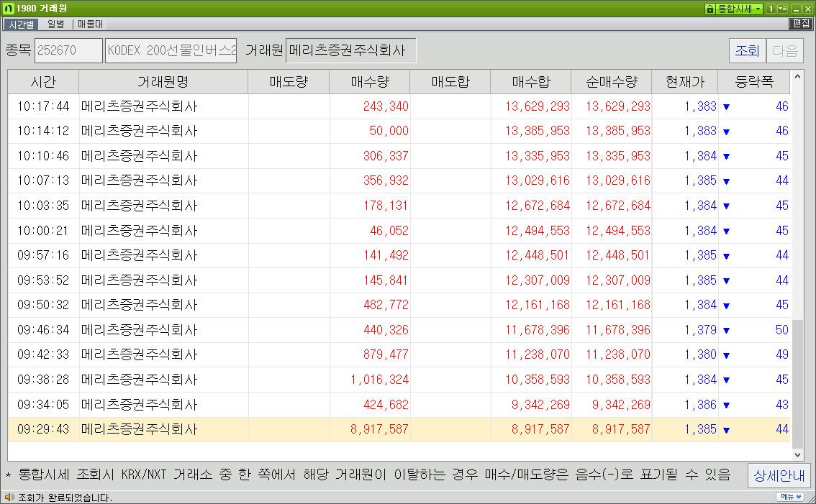Image resolution: width=816 pixels, height=504 pixels.
Task: Select the 1,016,324 매수량 cell
Action: coord(369,380)
